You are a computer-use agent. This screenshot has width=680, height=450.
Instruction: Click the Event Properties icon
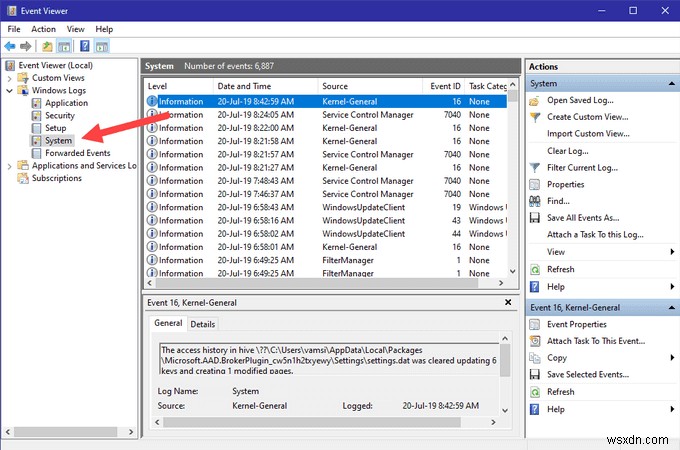click(x=535, y=325)
